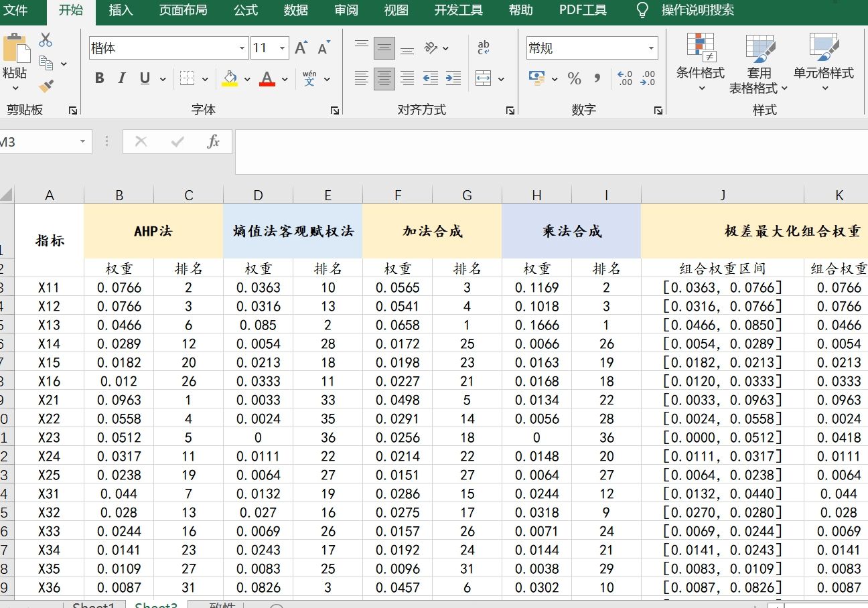Toggle wrap text
This screenshot has height=608, width=868.
(484, 48)
